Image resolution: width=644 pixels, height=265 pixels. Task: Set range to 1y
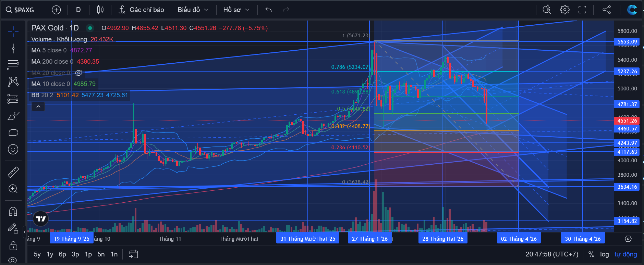50,254
